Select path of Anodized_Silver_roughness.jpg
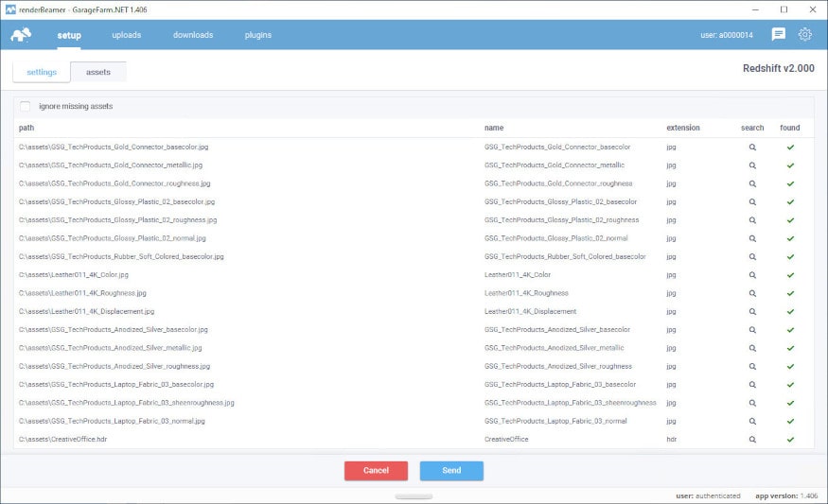The image size is (828, 504). tap(115, 366)
